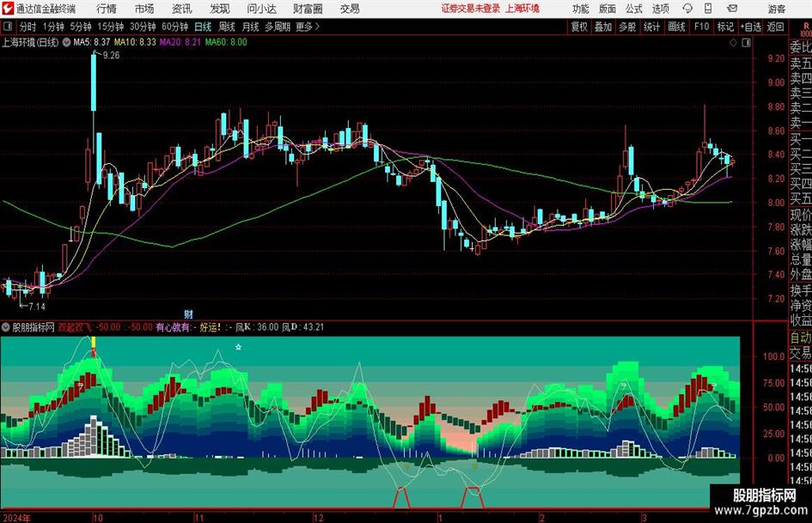Click the 叠加 overlay button

(603, 27)
